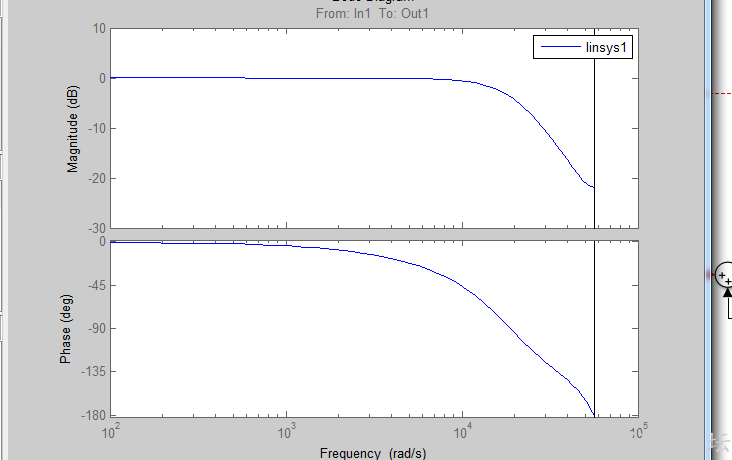Click the -30 magnitude tick label

pos(95,228)
